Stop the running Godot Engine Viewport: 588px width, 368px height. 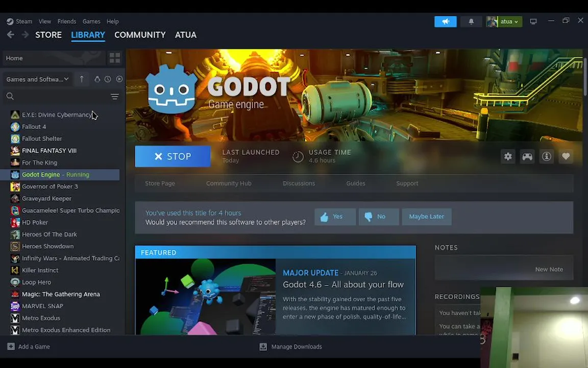(x=173, y=156)
